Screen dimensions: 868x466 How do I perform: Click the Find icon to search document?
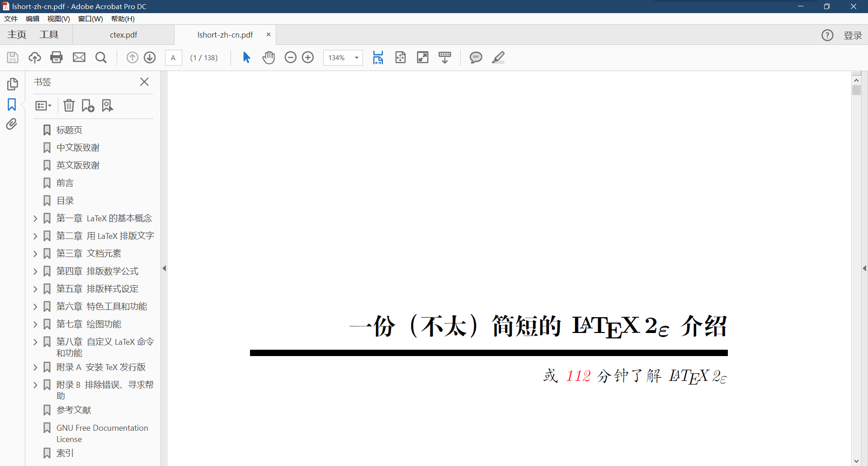tap(101, 57)
